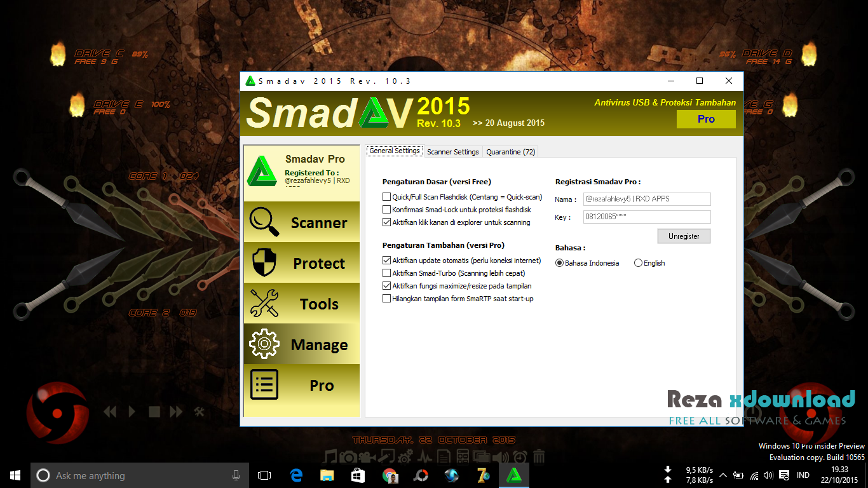
Task: Open the Protect section with shield icon
Action: 302,263
